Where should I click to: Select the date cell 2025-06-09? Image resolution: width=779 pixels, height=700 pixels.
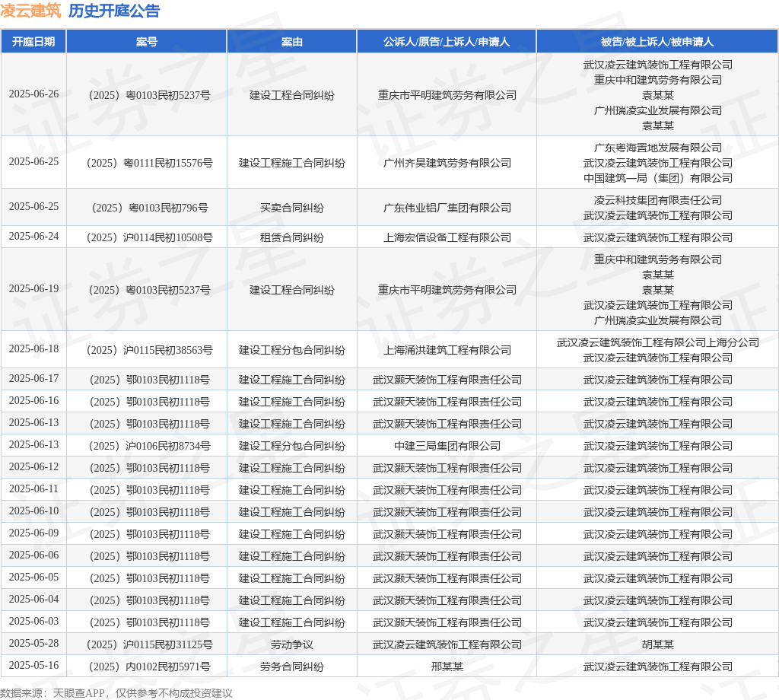[x=33, y=533]
